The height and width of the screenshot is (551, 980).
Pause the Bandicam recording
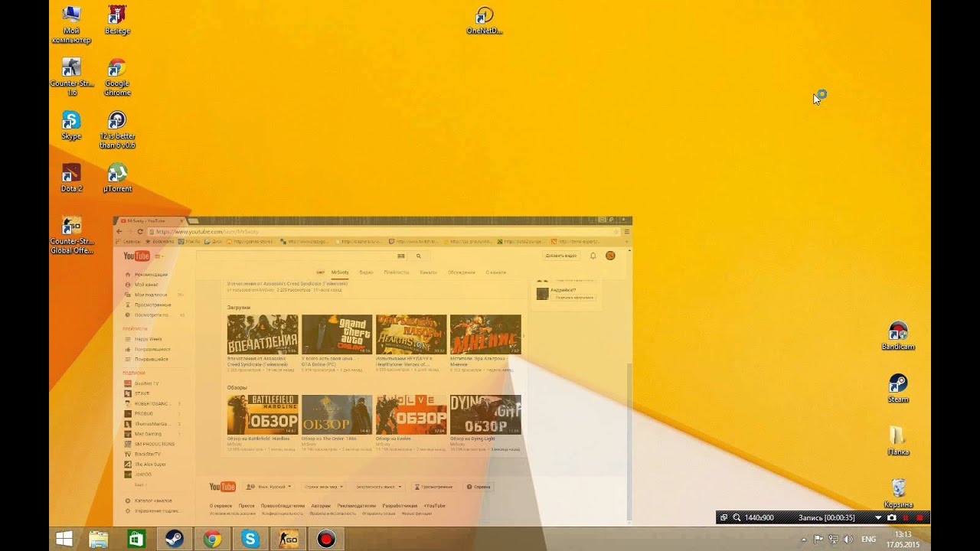906,518
